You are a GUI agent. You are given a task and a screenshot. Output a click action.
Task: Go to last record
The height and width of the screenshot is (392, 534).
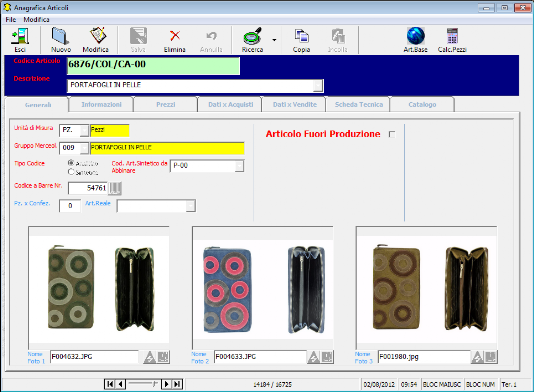tap(177, 384)
